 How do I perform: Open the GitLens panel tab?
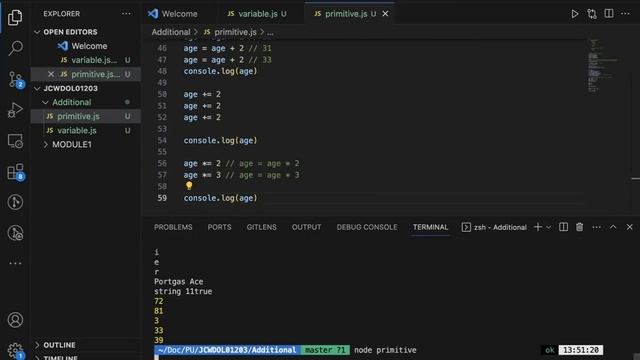[261, 227]
